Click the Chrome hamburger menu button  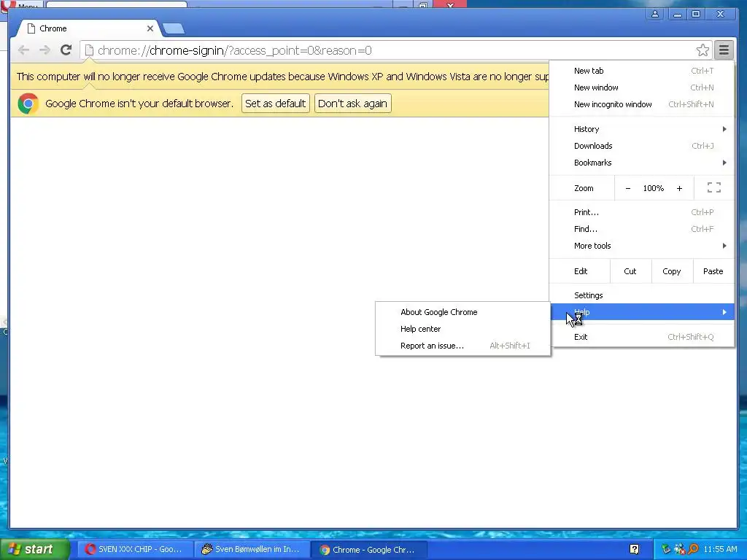[x=724, y=50]
